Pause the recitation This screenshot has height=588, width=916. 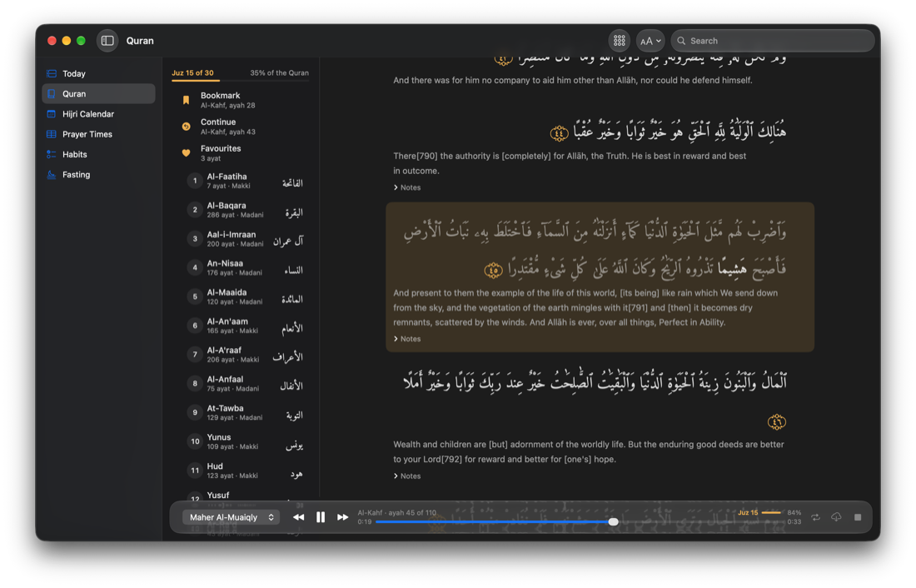pyautogui.click(x=321, y=518)
